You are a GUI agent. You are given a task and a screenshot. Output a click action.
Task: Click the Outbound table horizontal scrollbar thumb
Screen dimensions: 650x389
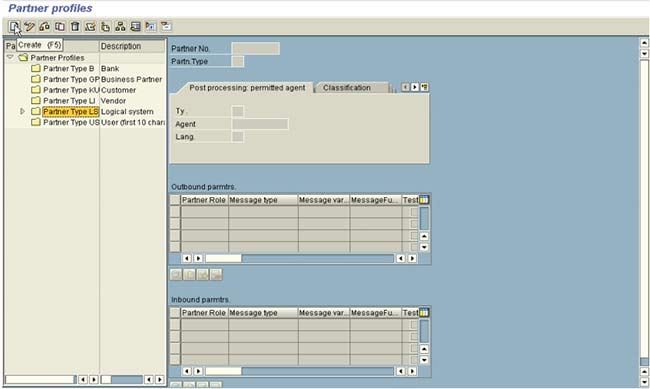point(223,258)
